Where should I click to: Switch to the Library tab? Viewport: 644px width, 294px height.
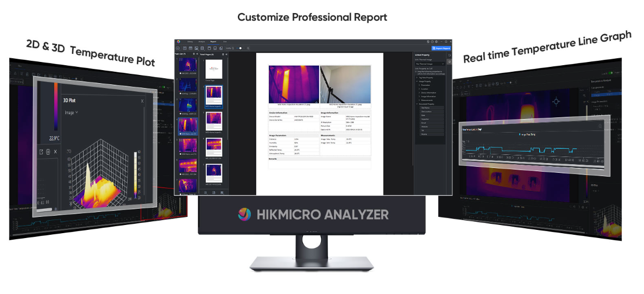click(x=190, y=41)
